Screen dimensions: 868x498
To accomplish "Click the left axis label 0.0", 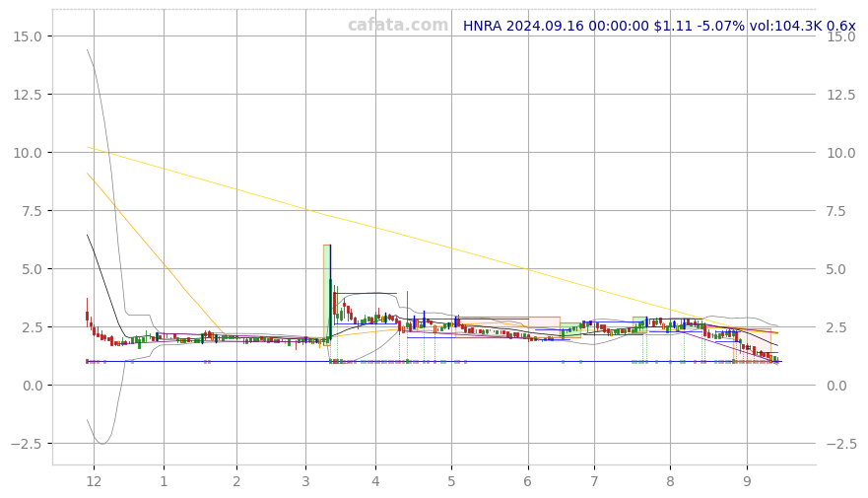I will (x=31, y=386).
